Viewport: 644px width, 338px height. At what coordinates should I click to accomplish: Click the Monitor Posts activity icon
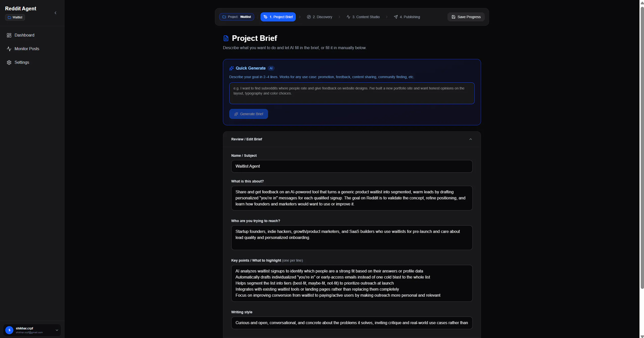[x=9, y=49]
